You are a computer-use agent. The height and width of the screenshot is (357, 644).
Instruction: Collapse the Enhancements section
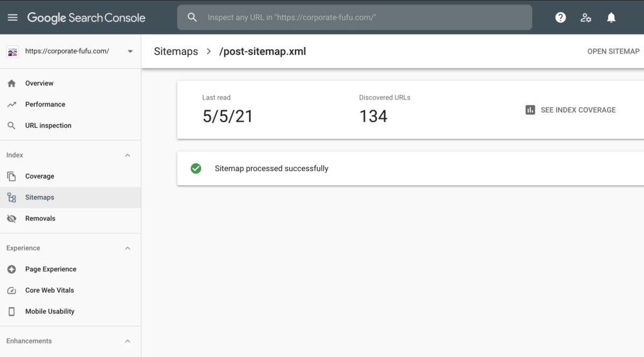click(128, 341)
